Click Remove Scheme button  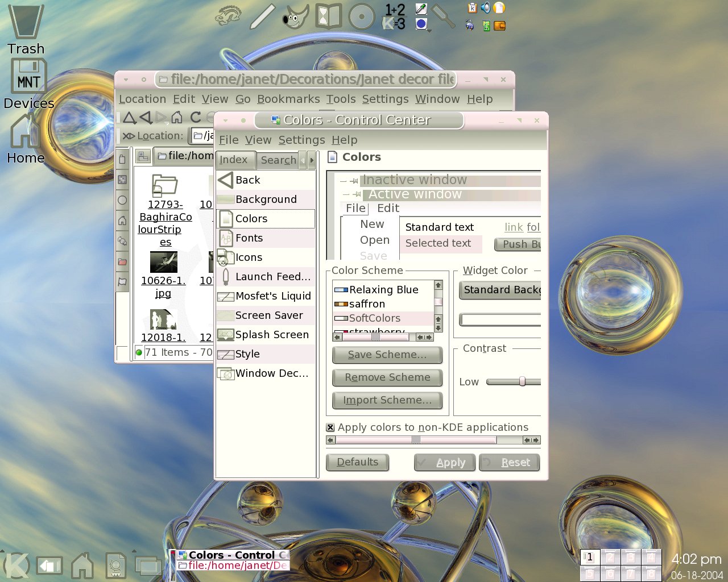387,377
